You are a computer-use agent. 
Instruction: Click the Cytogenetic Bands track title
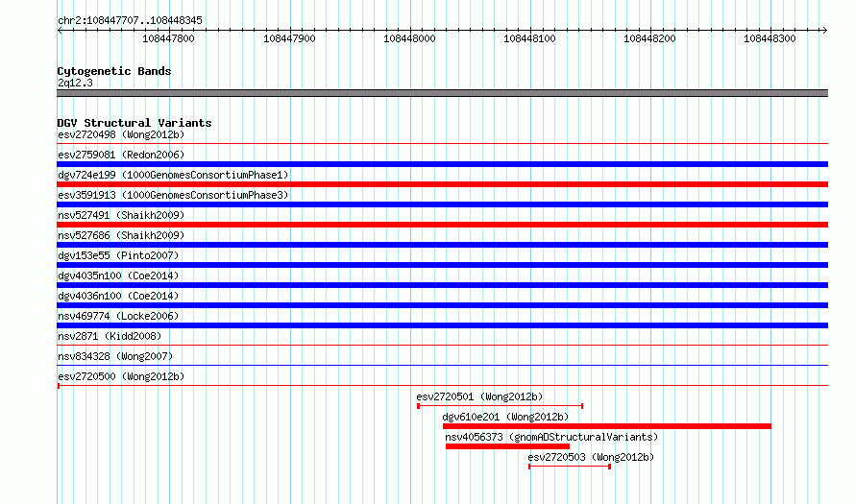114,71
